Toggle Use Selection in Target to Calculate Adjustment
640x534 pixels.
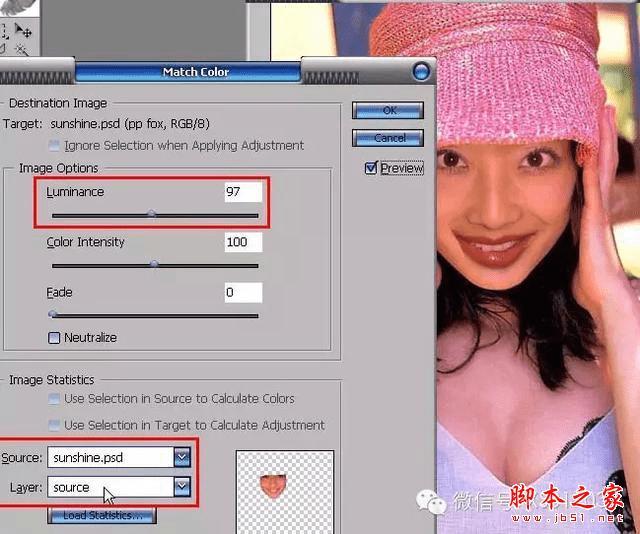point(54,425)
